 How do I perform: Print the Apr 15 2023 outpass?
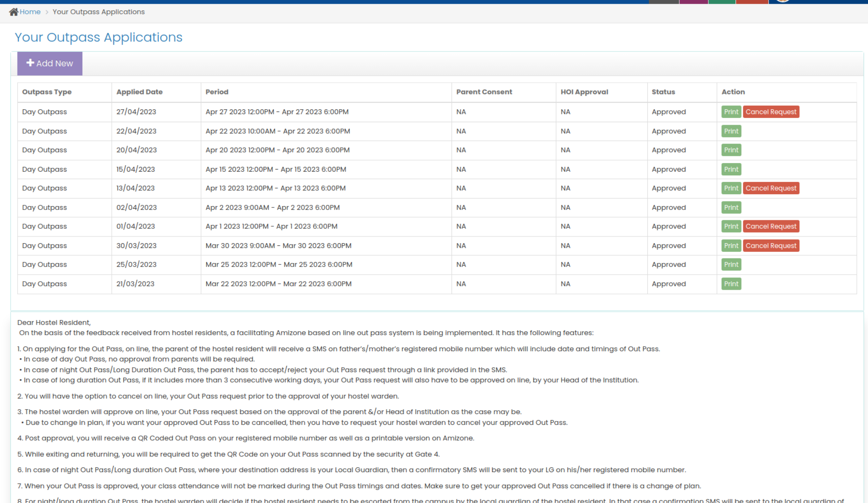(731, 169)
